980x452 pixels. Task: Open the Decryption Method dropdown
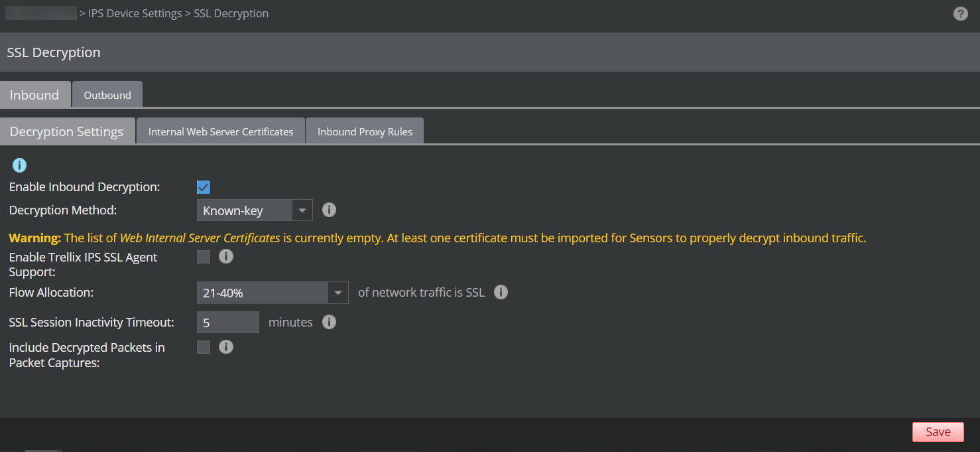click(255, 210)
